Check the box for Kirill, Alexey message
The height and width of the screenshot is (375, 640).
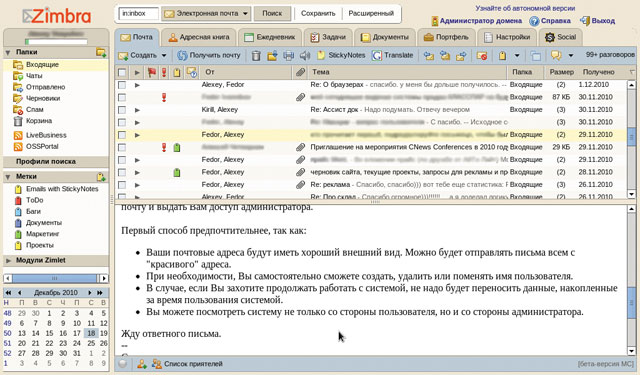(122, 110)
